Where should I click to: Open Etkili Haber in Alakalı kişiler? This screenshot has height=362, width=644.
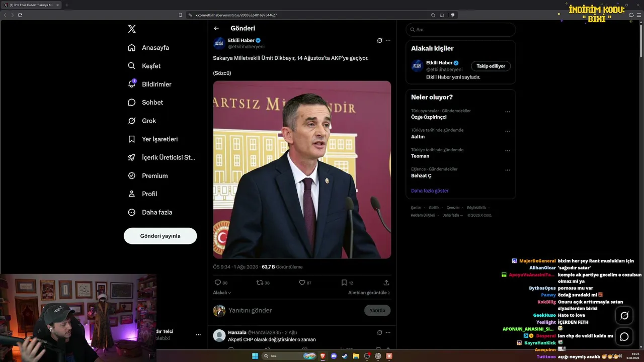coord(439,63)
